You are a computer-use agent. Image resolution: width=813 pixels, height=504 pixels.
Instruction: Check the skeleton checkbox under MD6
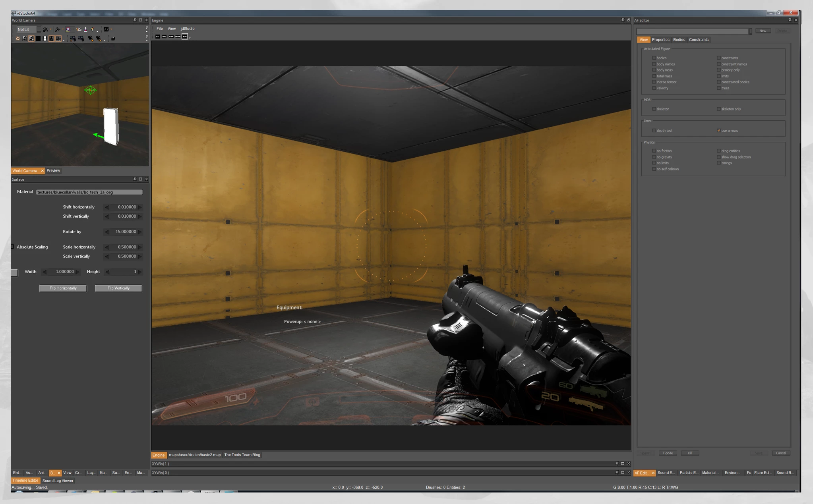[654, 109]
